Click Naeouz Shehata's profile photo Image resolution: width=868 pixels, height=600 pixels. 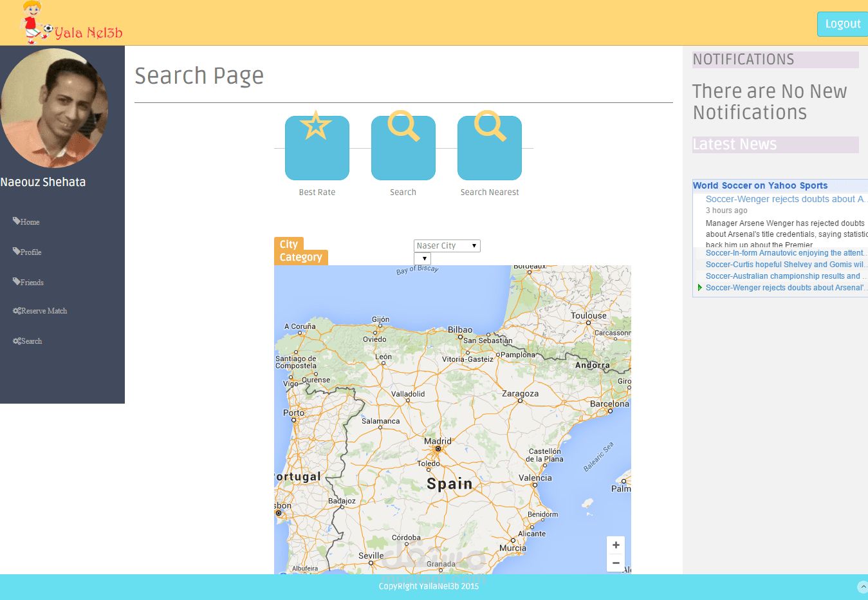[54, 108]
